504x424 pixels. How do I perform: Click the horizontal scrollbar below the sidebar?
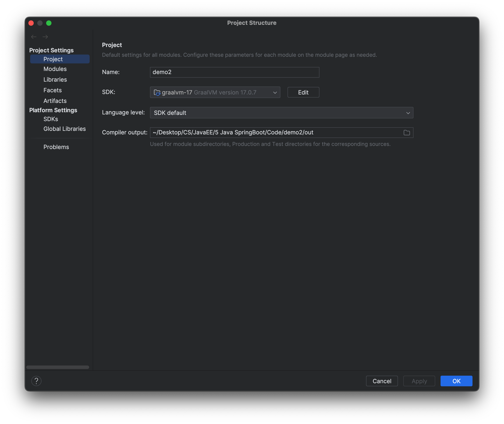58,367
